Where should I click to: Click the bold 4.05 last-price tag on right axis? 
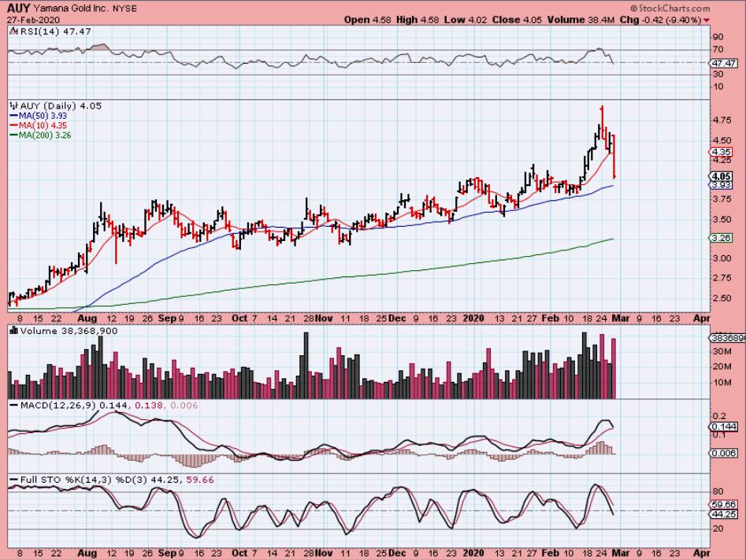722,176
